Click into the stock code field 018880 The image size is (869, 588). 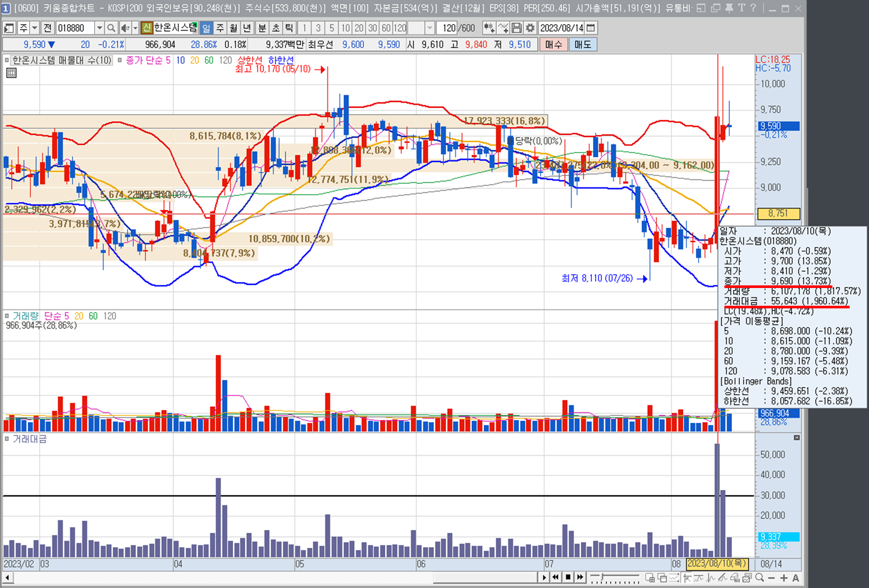[x=75, y=28]
